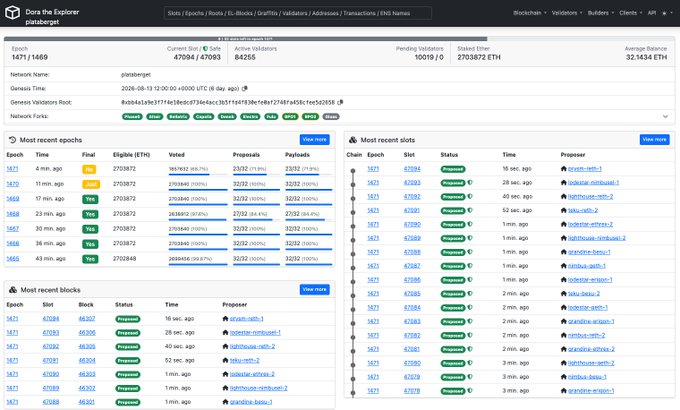680x410 pixels.
Task: Click shield icon in slot 47093 row
Action: [470, 183]
